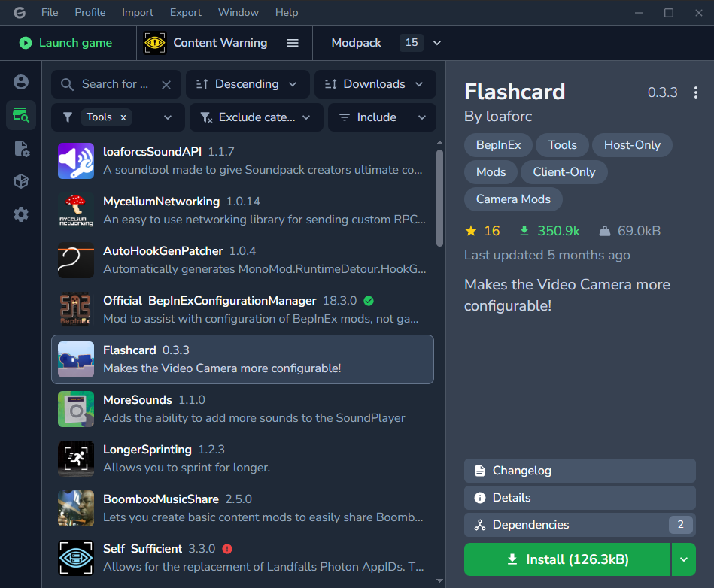Image resolution: width=714 pixels, height=588 pixels.
Task: Open the Exclude categories dropdown
Action: (x=257, y=117)
